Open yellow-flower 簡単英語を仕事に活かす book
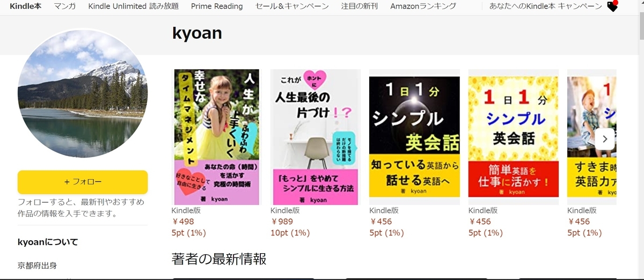This screenshot has height=280, width=644. pos(513,137)
